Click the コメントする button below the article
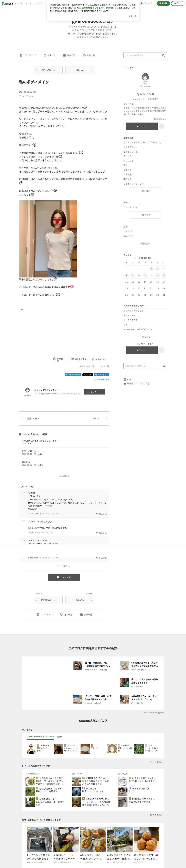186x868 pixels. point(78,359)
